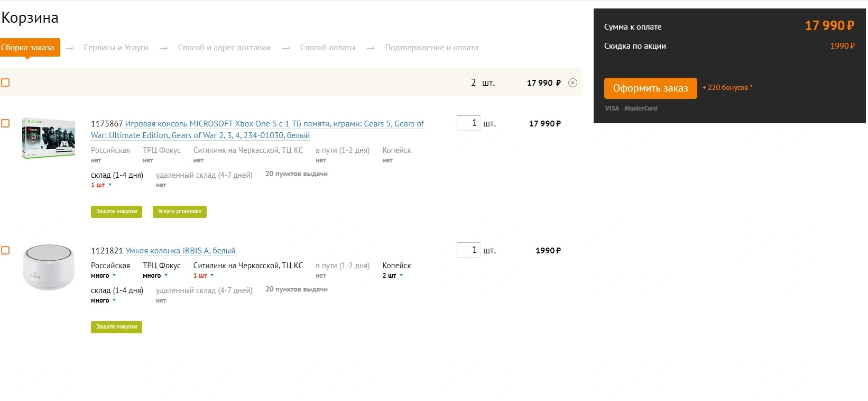Click the 'Услуги установки' button

(x=180, y=212)
